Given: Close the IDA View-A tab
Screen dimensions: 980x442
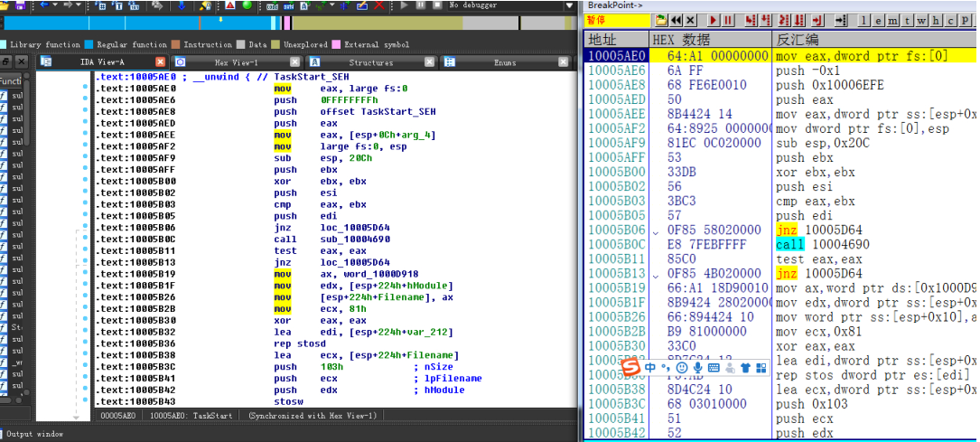Looking at the screenshot, I should [x=160, y=62].
